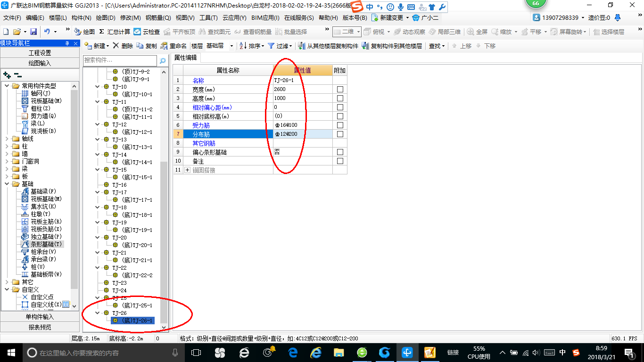The height and width of the screenshot is (362, 644).
Task: Delete component using 删除 button
Action: (x=123, y=46)
